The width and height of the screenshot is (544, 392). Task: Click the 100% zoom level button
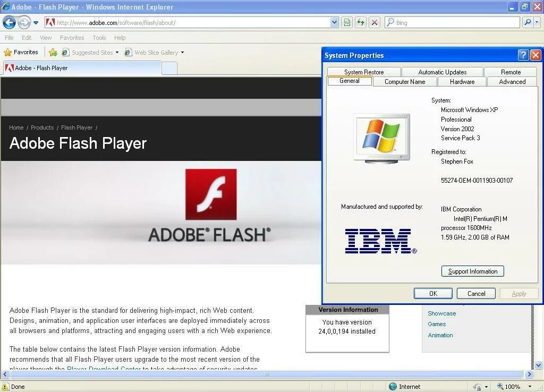tap(508, 387)
